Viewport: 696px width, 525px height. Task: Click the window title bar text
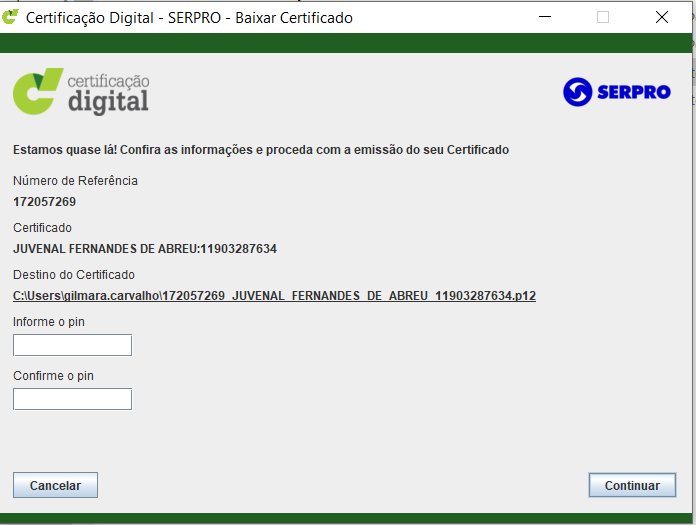189,18
